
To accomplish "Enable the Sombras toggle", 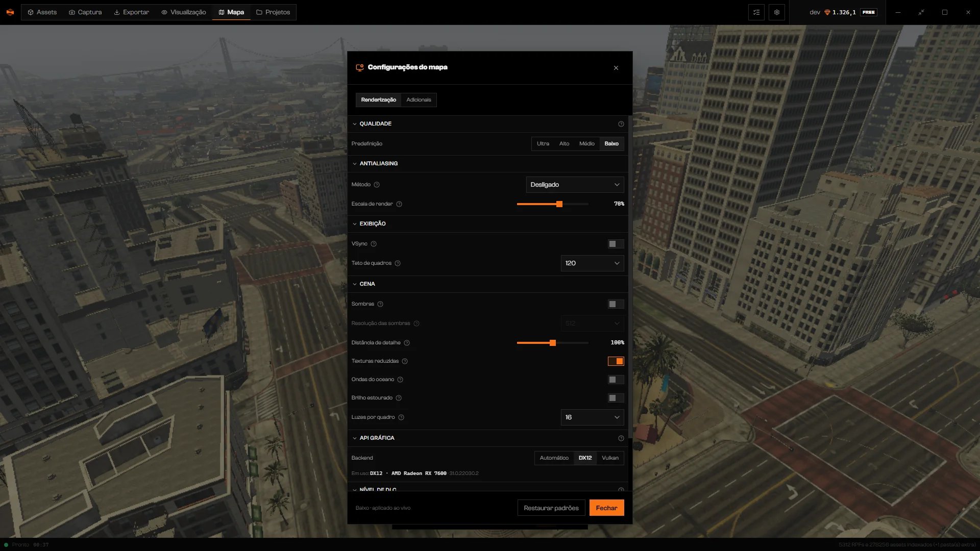I will pyautogui.click(x=616, y=304).
